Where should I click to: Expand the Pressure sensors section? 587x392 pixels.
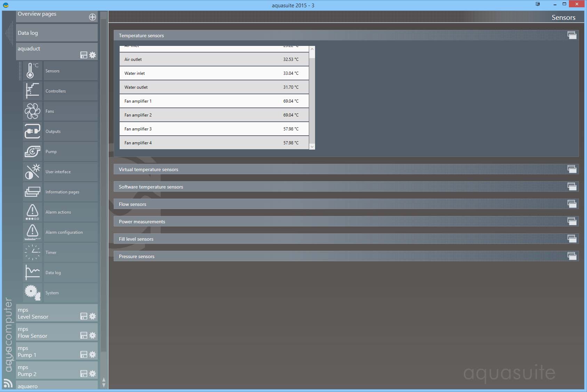[572, 256]
